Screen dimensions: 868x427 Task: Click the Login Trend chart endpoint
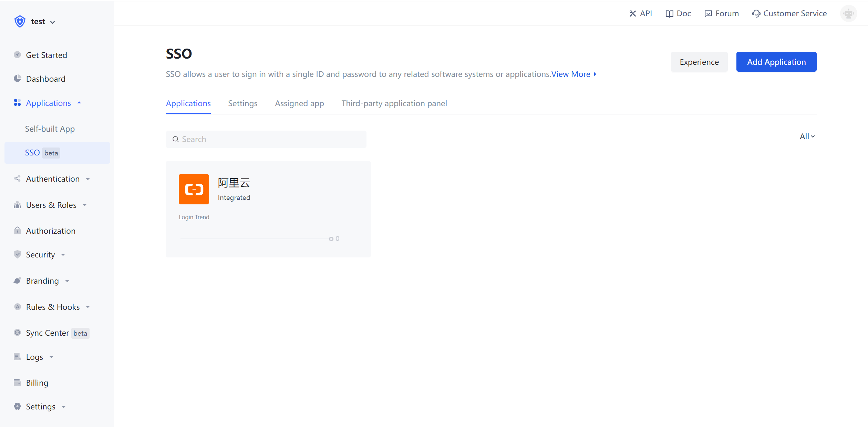click(331, 239)
